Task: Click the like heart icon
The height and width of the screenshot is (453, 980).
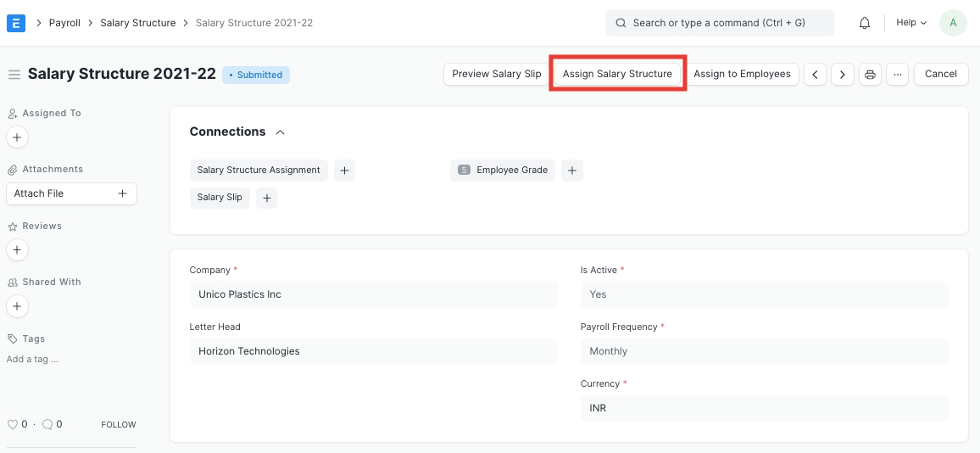Action: 12,424
